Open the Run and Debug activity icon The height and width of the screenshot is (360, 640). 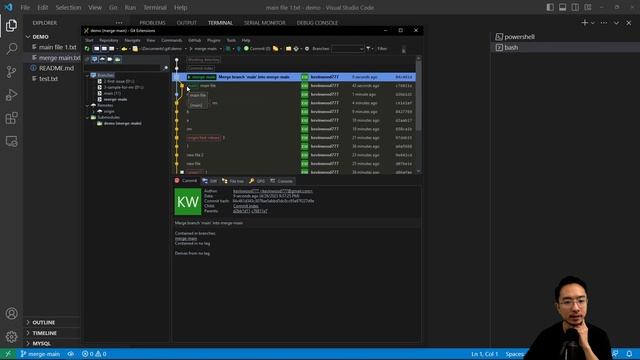pos(11,95)
